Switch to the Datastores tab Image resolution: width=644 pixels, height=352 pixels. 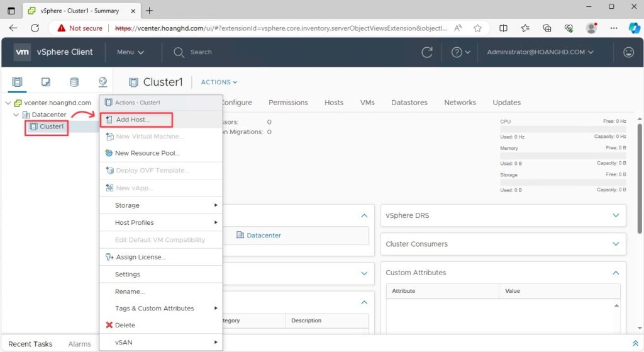(x=409, y=103)
